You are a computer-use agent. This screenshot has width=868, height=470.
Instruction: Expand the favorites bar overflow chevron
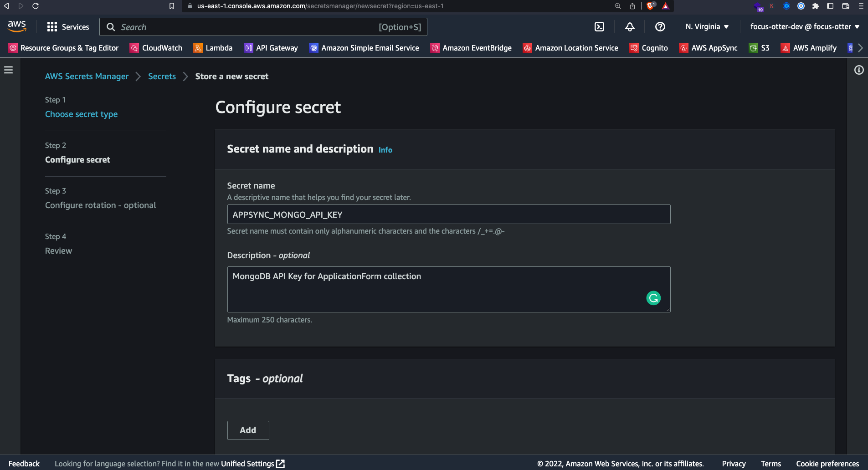[x=859, y=48]
